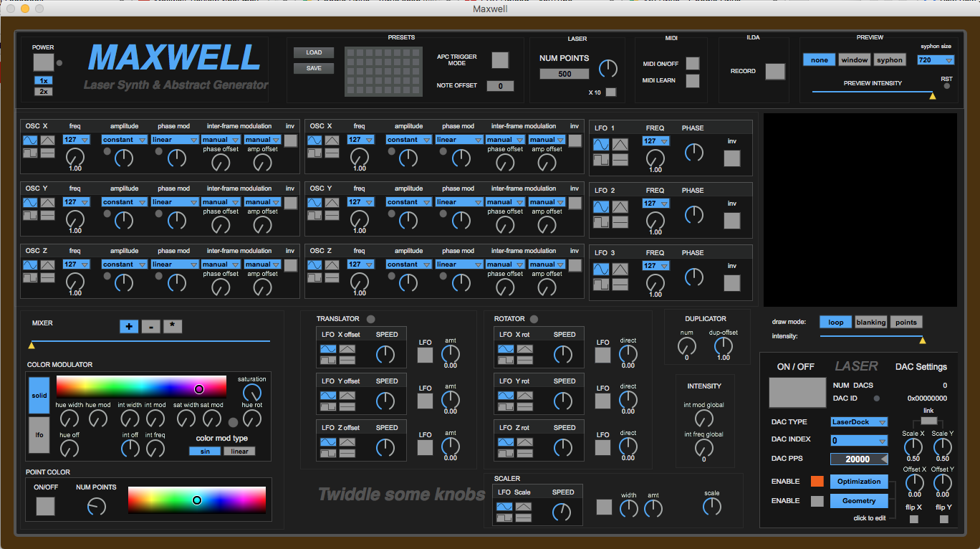The width and height of the screenshot is (980, 549).
Task: Toggle Point Color ON/OFF
Action: pos(45,506)
